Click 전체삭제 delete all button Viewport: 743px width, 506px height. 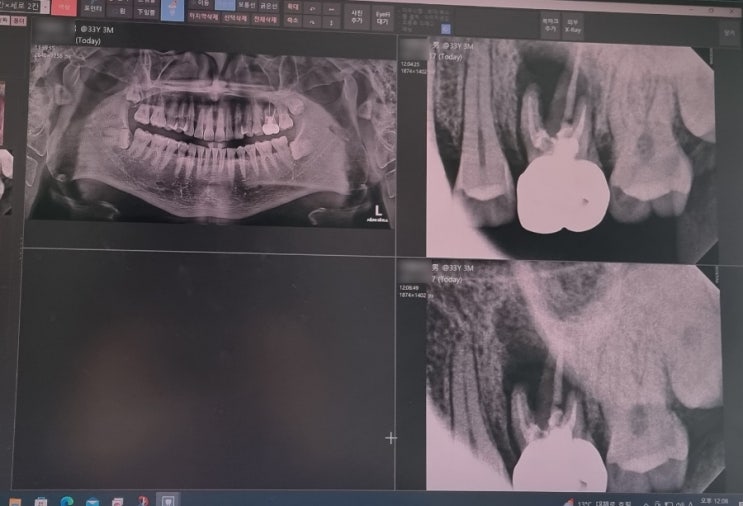265,19
